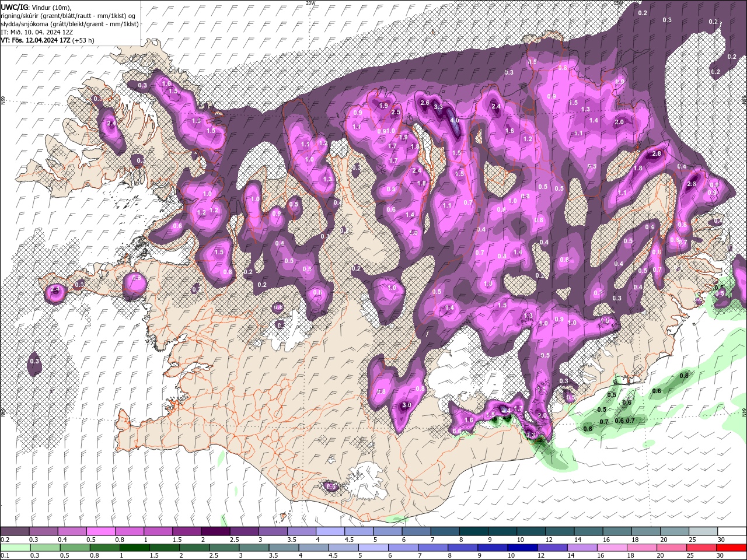Click the 25–30 light gray snow swatch
The image size is (747, 560).
[703, 531]
